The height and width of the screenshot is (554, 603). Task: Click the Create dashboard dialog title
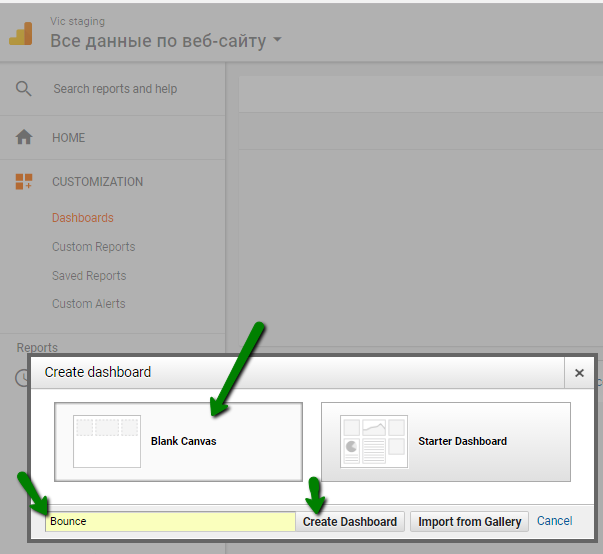[x=98, y=372]
